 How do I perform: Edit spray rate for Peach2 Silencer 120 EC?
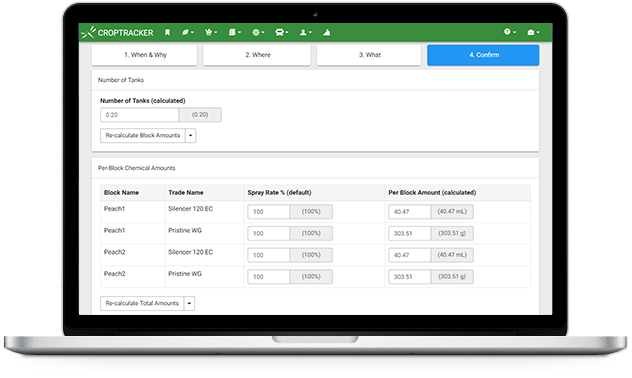[269, 255]
